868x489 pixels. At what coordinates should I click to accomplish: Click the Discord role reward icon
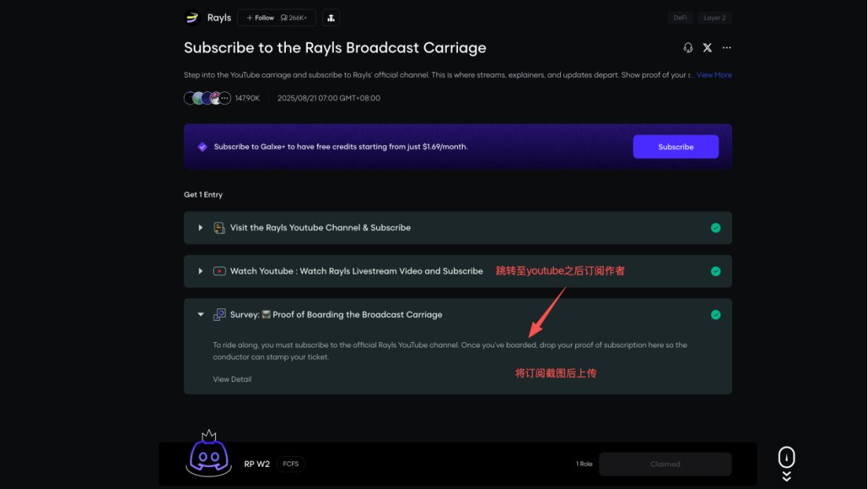(209, 454)
